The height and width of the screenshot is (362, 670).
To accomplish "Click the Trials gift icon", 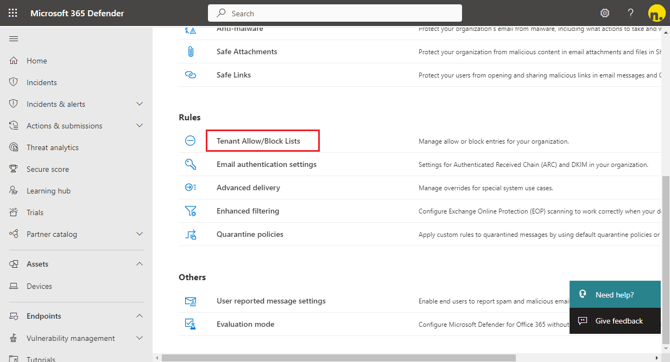I will (x=14, y=212).
